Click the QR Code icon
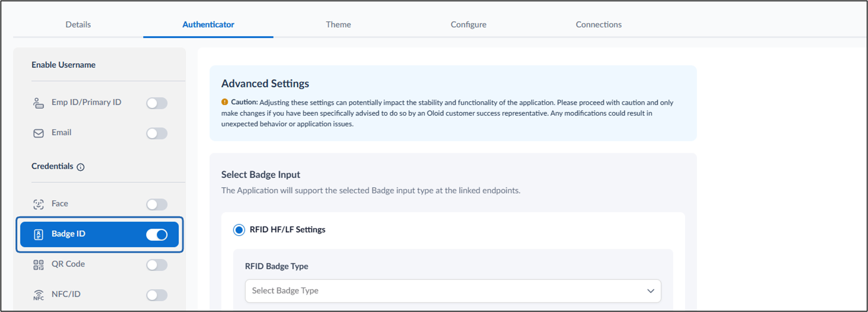868x312 pixels. pyautogui.click(x=39, y=265)
